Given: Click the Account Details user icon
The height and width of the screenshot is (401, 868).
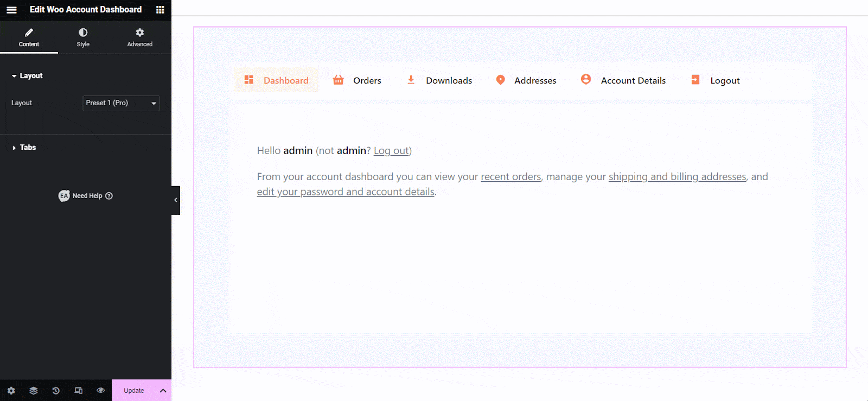Looking at the screenshot, I should point(586,79).
